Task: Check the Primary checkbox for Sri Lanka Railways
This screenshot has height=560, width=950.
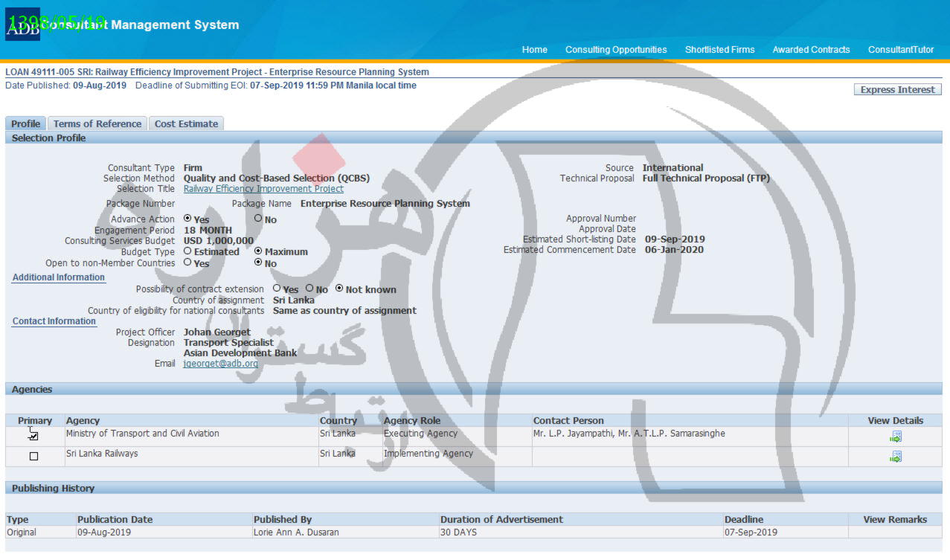Action: click(x=33, y=457)
